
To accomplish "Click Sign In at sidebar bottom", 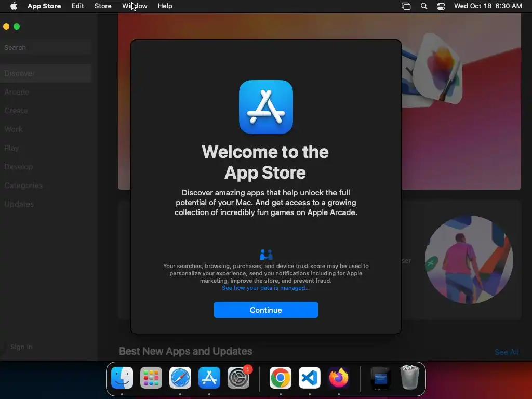I will tap(21, 347).
